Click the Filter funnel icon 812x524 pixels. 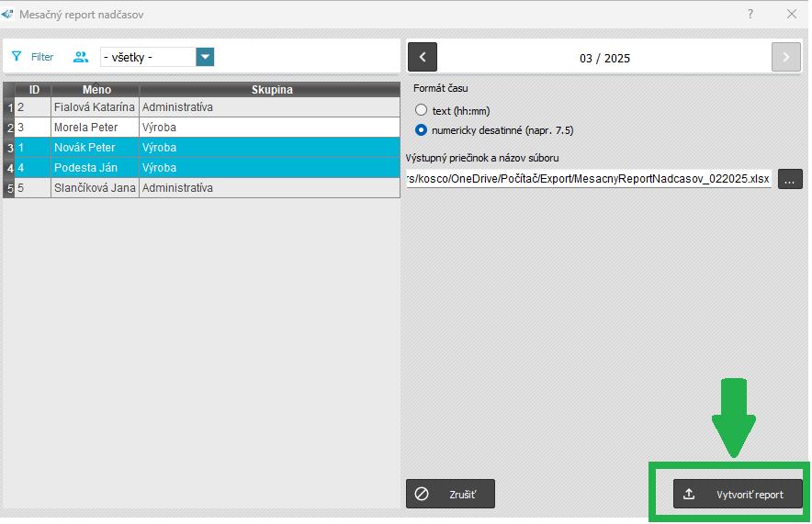pyautogui.click(x=17, y=57)
